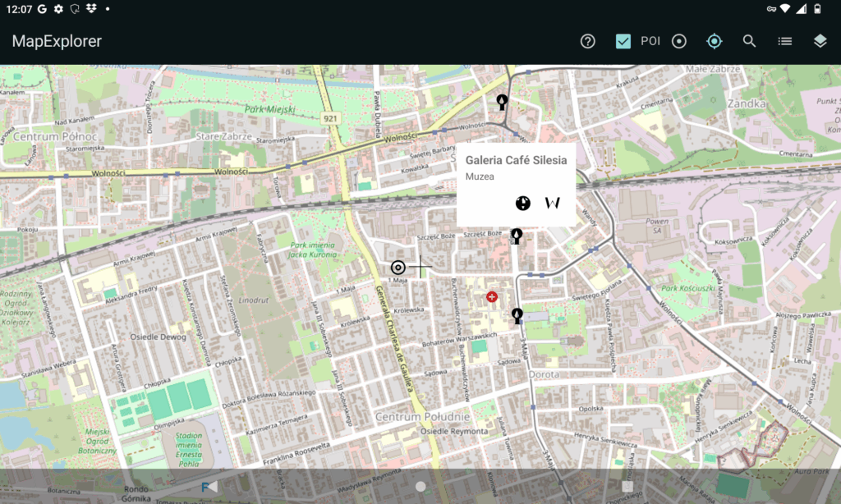Open search with the magnifier icon
Screen dimensions: 841x504
click(749, 41)
